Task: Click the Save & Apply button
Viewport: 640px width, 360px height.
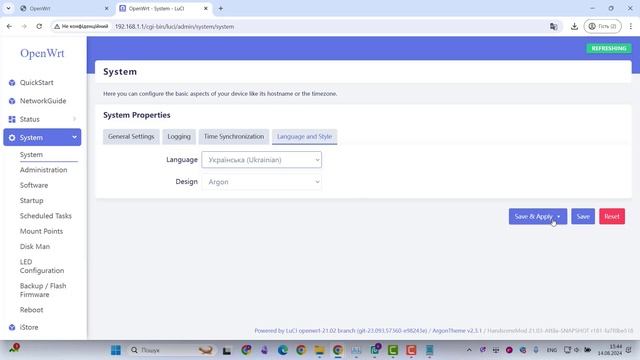Action: [x=533, y=216]
